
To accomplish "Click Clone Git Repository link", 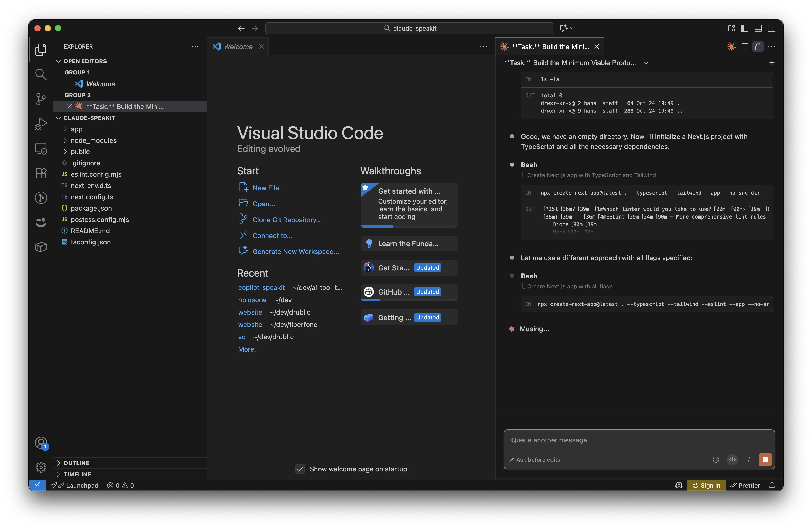I will coord(287,220).
